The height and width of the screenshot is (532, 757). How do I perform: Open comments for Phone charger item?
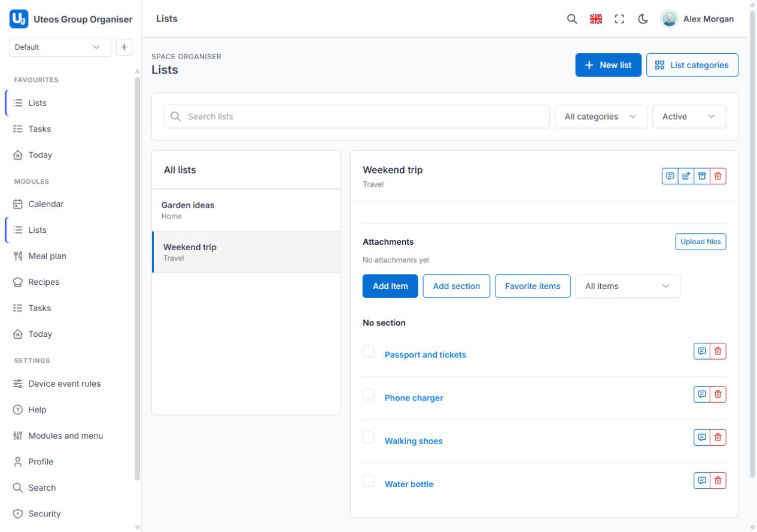(702, 394)
